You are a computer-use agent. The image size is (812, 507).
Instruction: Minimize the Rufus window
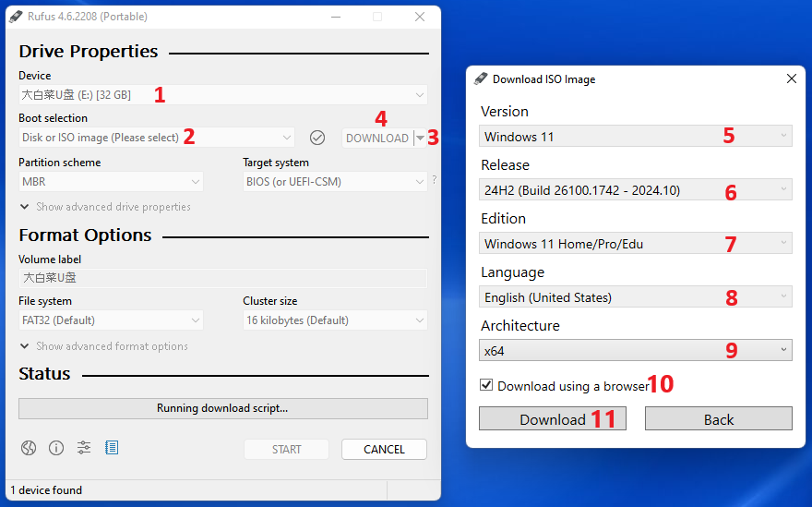click(x=336, y=17)
